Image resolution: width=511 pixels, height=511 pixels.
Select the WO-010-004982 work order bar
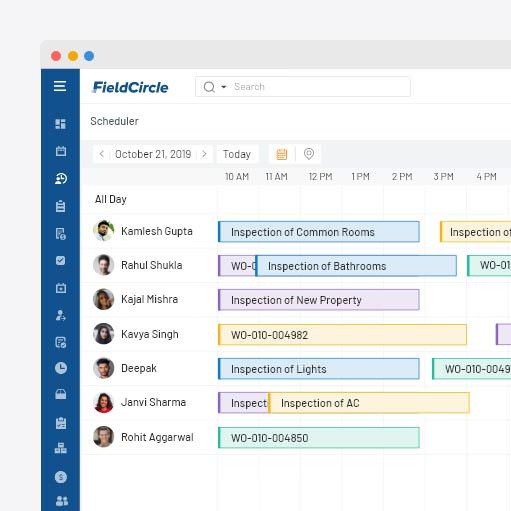(342, 334)
